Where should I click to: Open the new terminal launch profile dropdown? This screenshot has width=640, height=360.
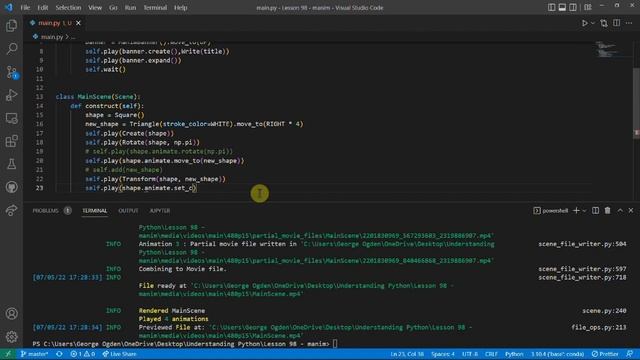(x=584, y=211)
